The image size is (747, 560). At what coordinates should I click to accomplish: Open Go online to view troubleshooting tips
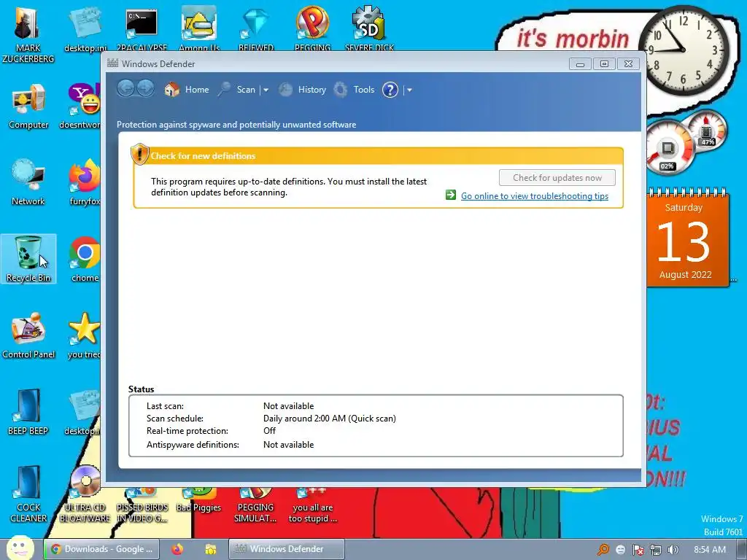point(535,195)
